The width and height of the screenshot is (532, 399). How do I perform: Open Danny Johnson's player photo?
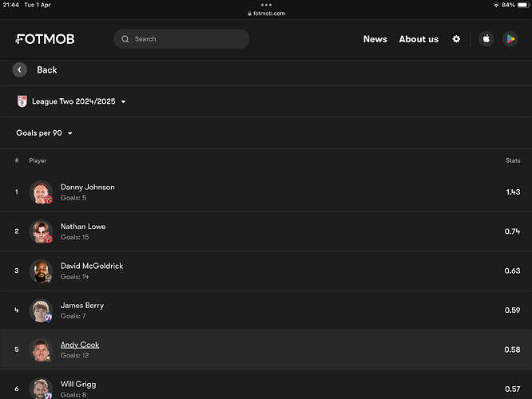pyautogui.click(x=41, y=192)
